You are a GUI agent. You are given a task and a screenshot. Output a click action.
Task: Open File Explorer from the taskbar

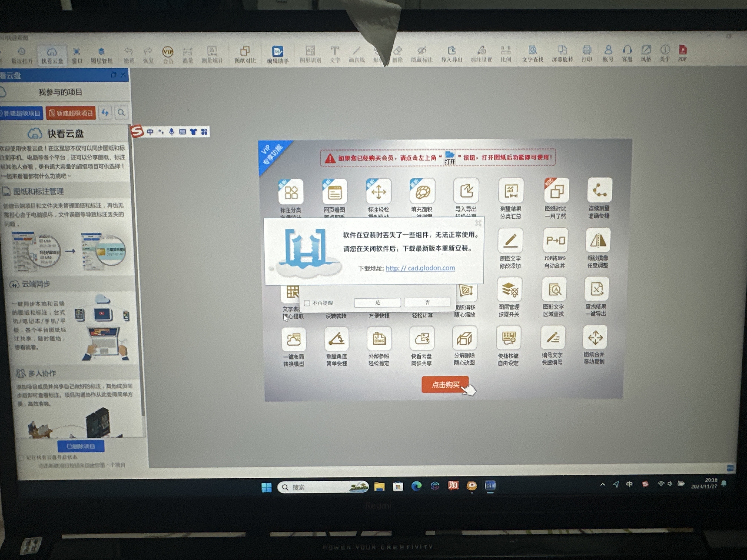379,486
